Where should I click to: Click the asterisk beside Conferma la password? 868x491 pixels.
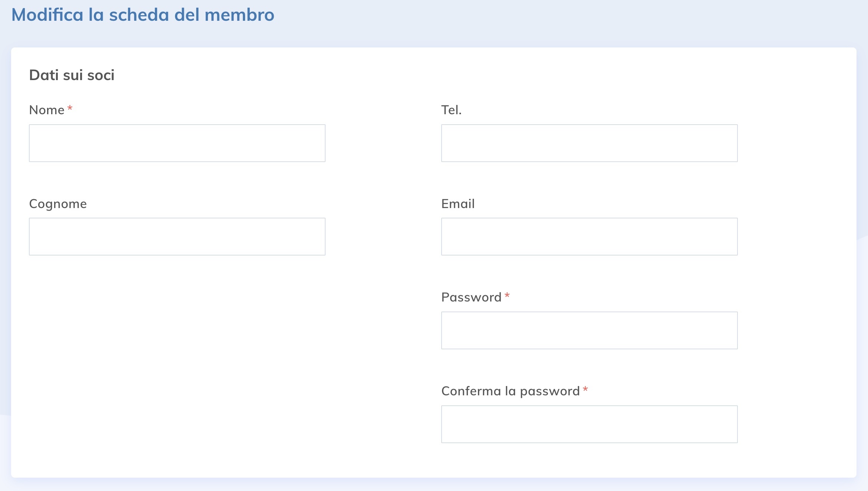click(585, 389)
